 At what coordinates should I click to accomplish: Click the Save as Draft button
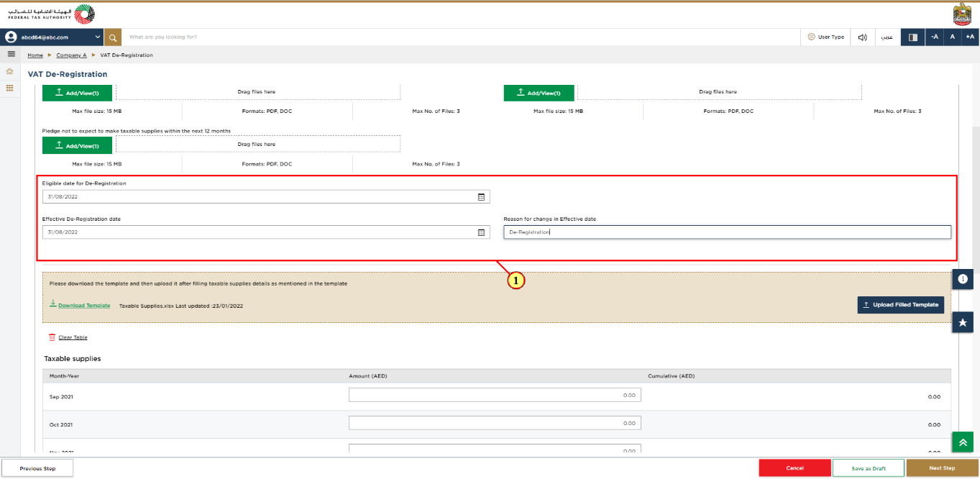(869, 468)
